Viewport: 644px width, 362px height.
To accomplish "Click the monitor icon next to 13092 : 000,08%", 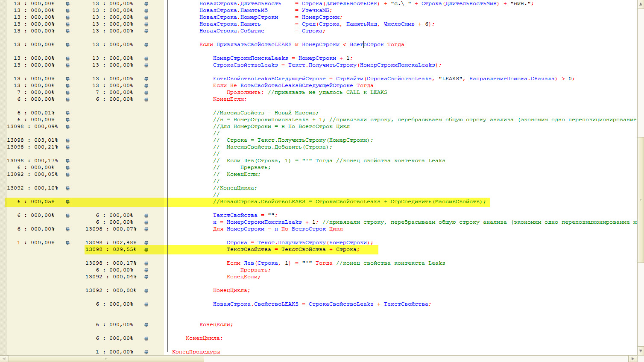I will 146,291.
